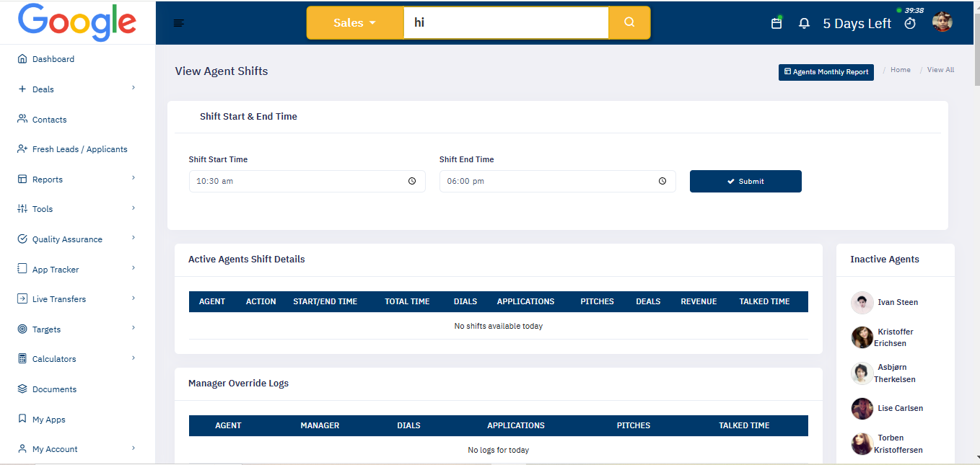980x465 pixels.
Task: Open Dashboard from the sidebar
Action: [x=53, y=59]
